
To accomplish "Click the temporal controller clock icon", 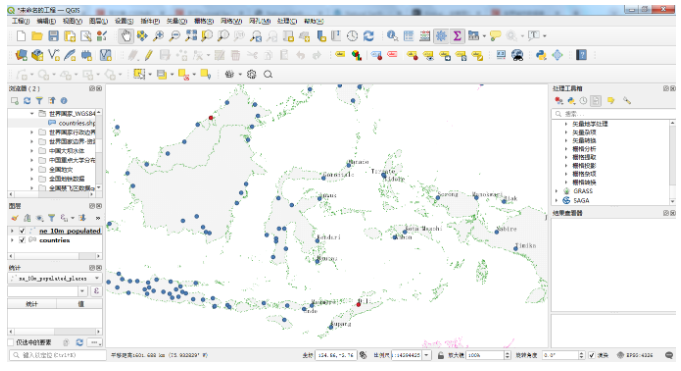I will click(x=352, y=36).
